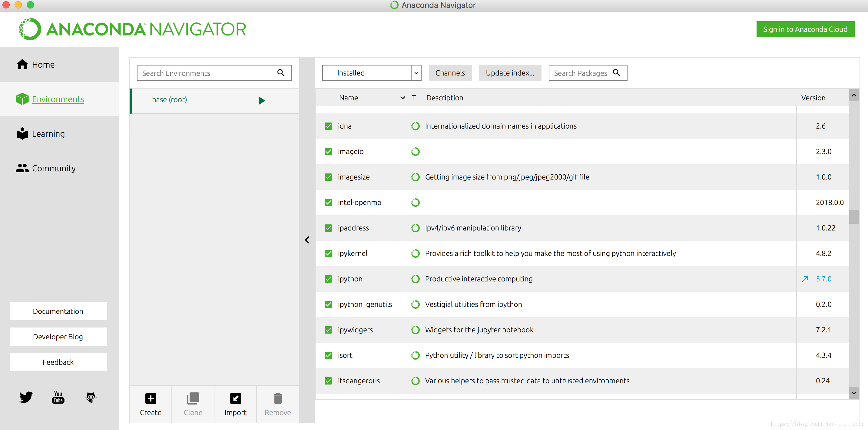Focus the Search Packages field

tap(580, 73)
